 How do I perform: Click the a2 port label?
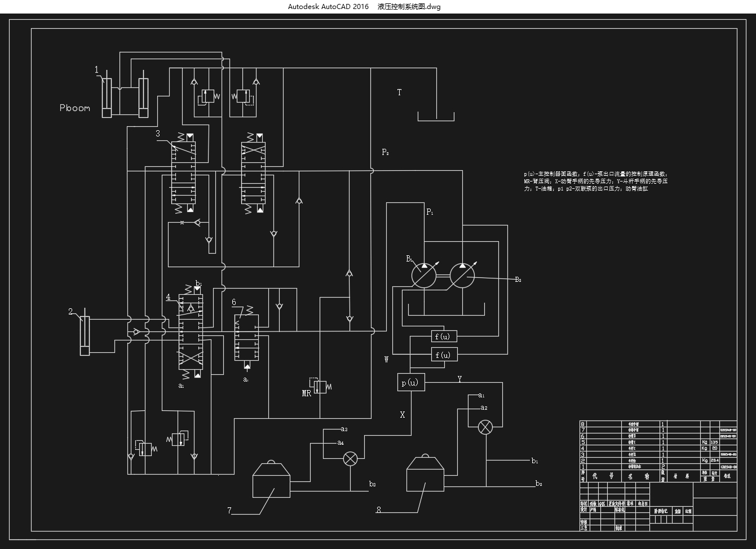pyautogui.click(x=484, y=408)
